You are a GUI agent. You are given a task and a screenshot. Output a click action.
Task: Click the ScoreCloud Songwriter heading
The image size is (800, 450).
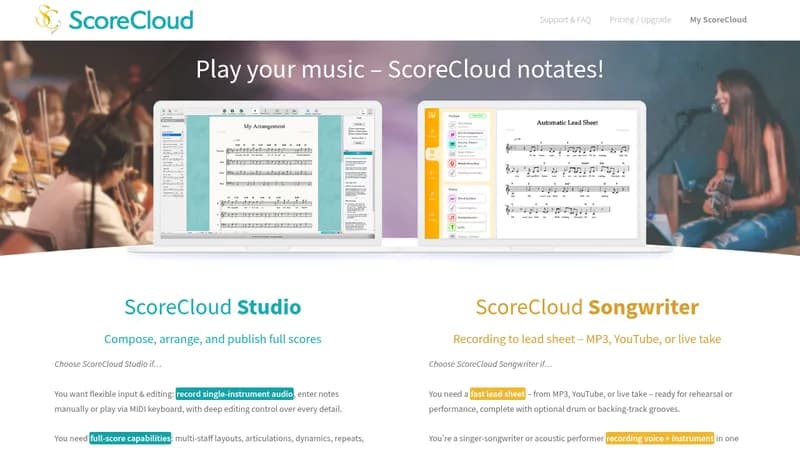click(x=587, y=307)
